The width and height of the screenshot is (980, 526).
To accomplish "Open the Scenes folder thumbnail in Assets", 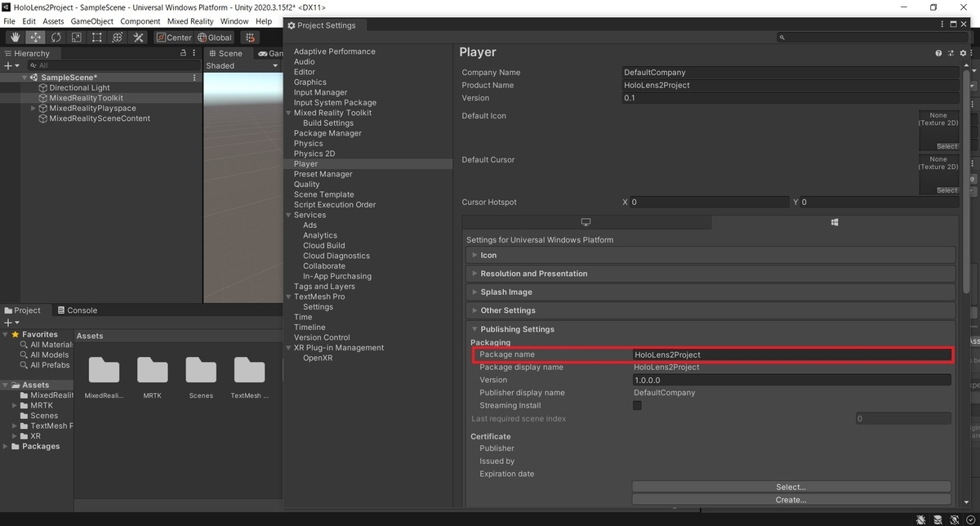I will pos(201,371).
